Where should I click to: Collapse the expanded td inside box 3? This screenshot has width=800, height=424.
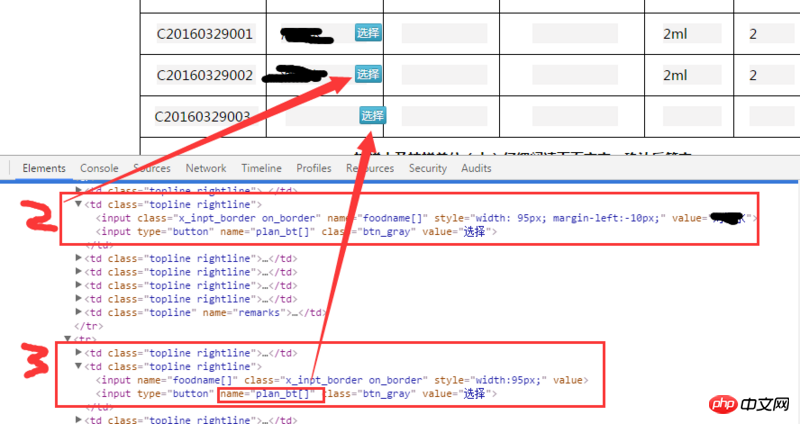79,366
